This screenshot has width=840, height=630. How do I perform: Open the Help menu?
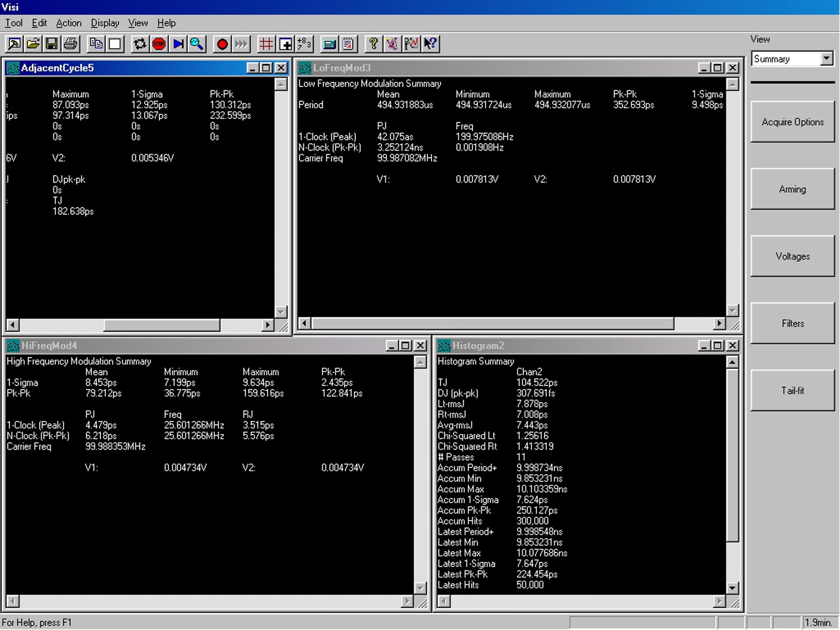(x=166, y=23)
